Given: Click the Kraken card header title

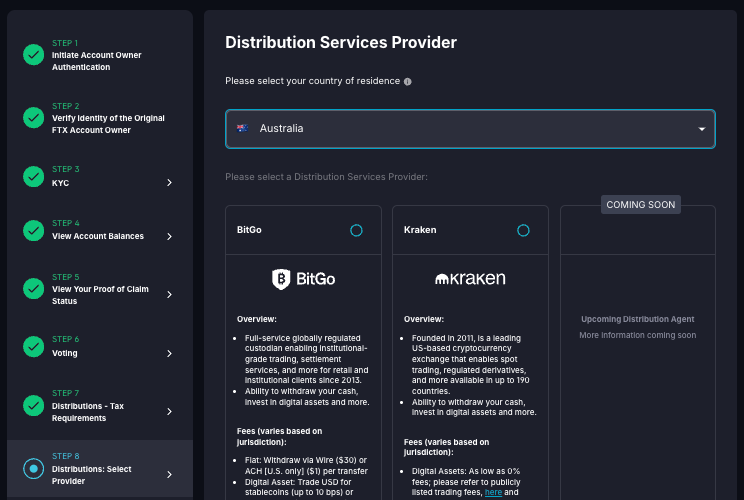Looking at the screenshot, I should pyautogui.click(x=420, y=230).
